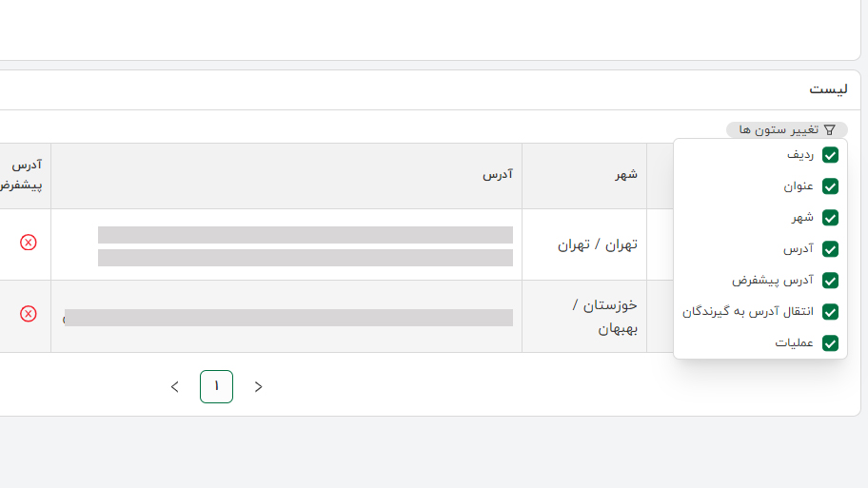868x488 pixels.
Task: Uncheck انتقال آدرس به گیرندگان checkbox
Action: [830, 312]
